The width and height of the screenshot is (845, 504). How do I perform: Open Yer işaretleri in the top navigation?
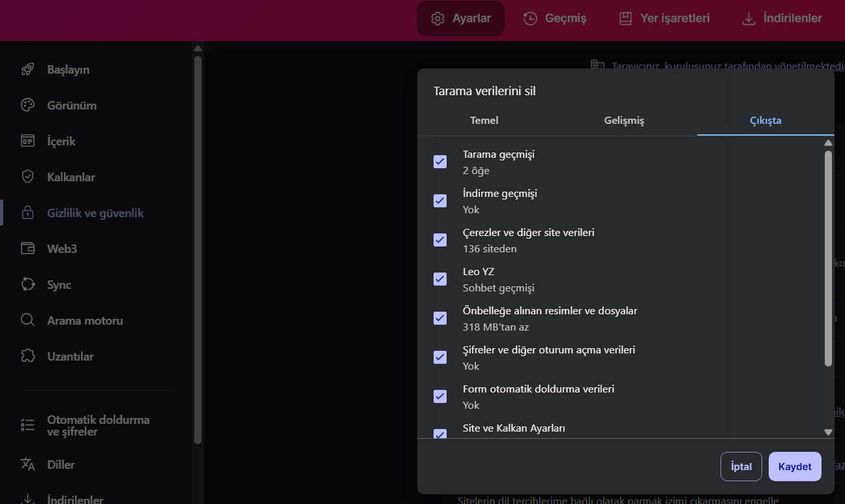664,18
